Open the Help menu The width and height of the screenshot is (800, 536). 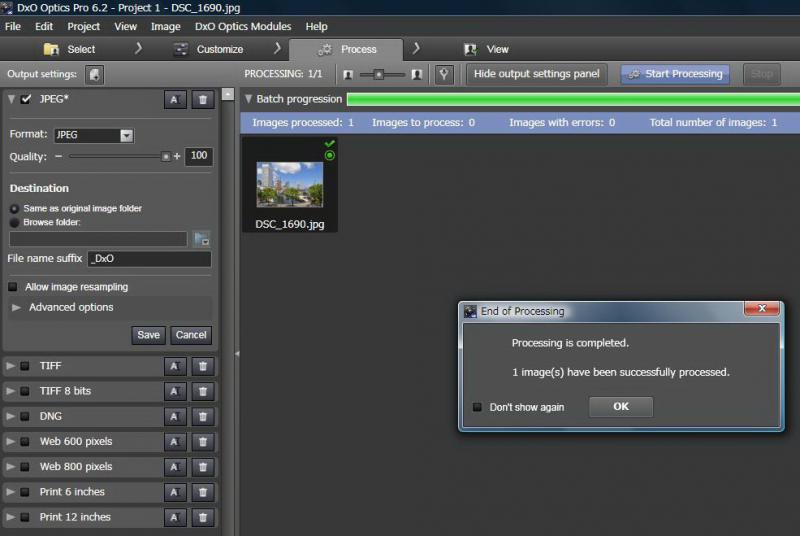(316, 27)
